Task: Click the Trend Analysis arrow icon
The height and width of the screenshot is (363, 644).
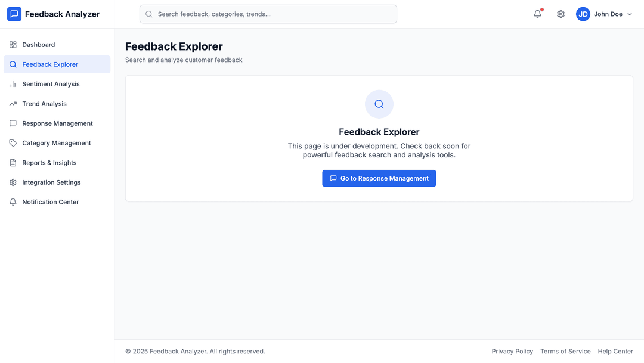Action: click(13, 104)
